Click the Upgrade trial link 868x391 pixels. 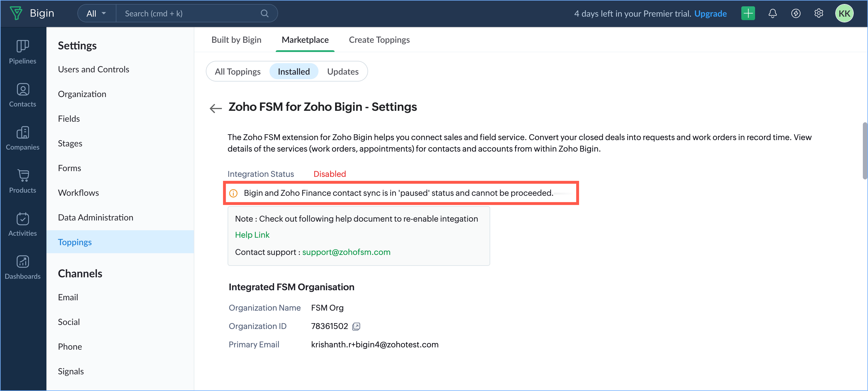(710, 13)
